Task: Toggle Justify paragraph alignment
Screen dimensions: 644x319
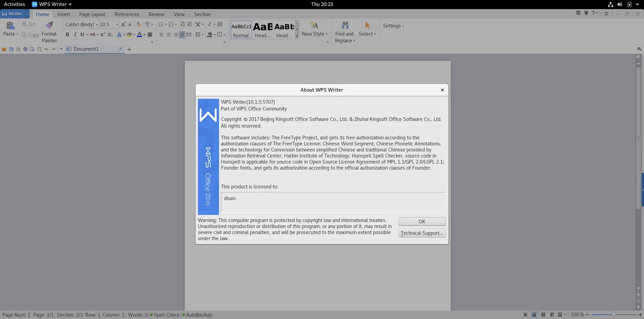Action: [x=182, y=35]
